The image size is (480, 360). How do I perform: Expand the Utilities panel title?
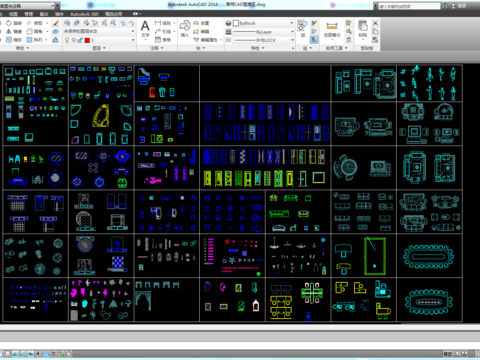(x=337, y=48)
